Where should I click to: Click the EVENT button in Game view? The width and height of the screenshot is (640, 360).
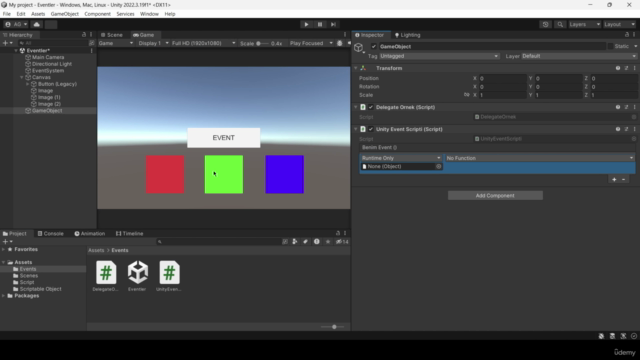224,138
